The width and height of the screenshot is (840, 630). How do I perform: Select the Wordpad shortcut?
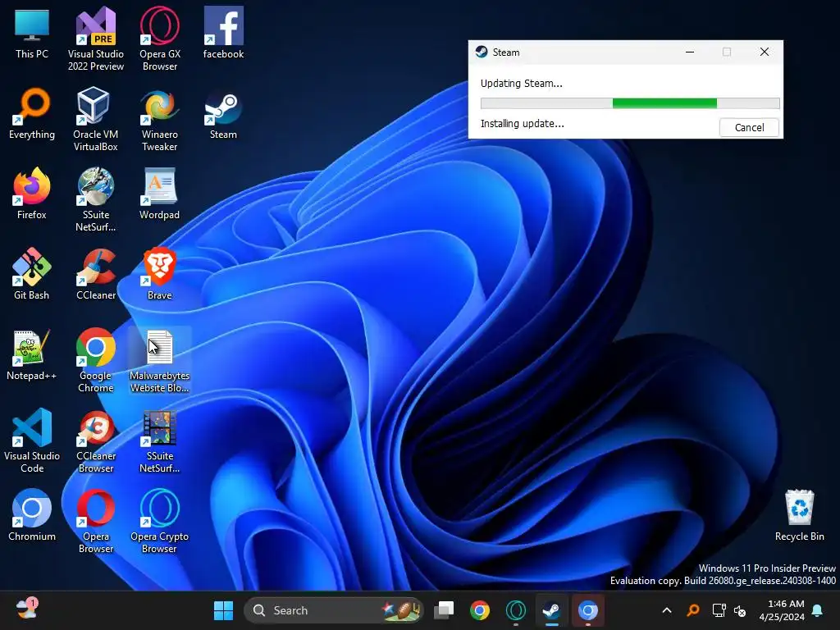coord(160,194)
